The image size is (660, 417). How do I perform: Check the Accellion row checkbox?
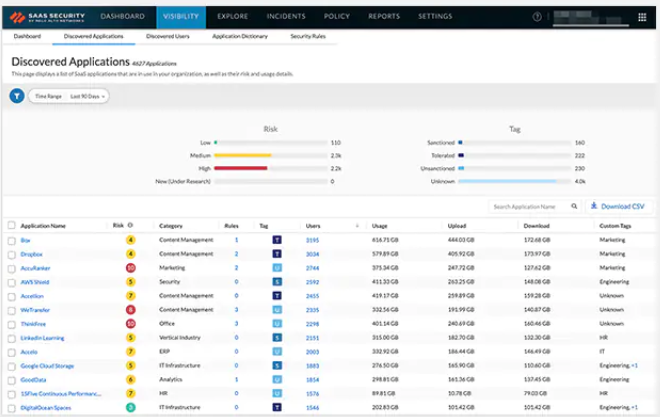pos(11,296)
